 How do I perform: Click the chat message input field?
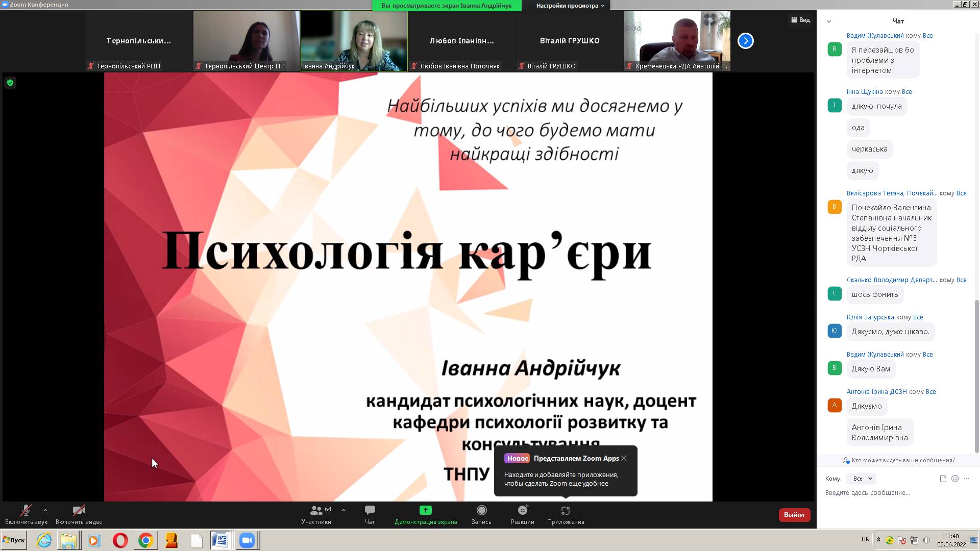(x=898, y=493)
